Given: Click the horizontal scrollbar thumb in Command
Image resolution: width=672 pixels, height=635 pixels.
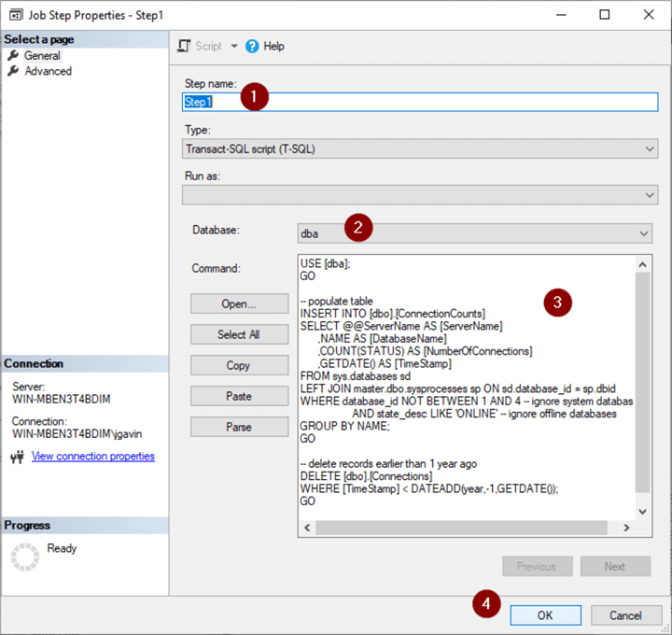Looking at the screenshot, I should [462, 528].
